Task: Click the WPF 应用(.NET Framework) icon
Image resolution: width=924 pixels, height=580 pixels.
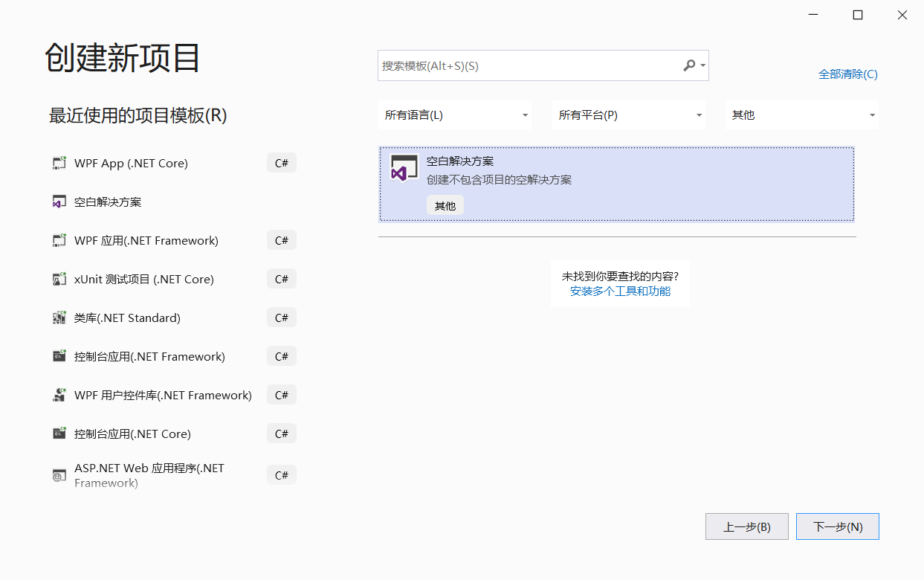Action: coord(59,240)
